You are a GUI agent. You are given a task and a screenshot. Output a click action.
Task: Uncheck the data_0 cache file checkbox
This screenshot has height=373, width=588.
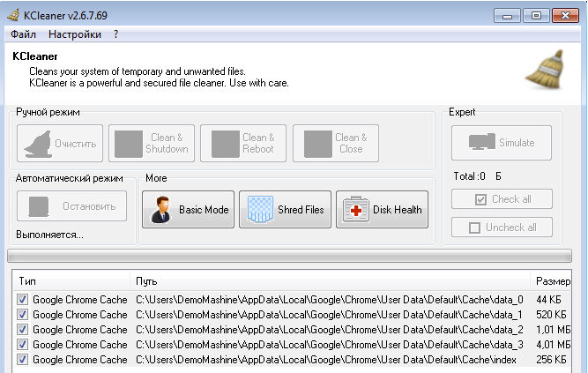pyautogui.click(x=22, y=300)
